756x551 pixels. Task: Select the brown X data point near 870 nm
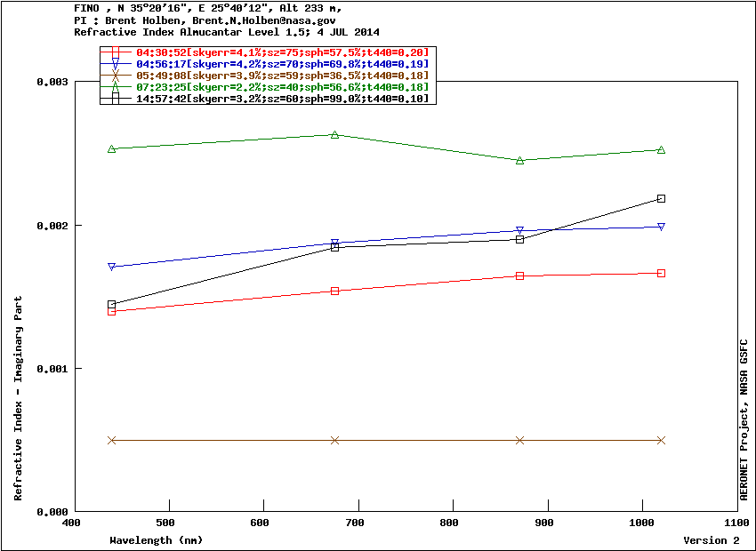[520, 440]
